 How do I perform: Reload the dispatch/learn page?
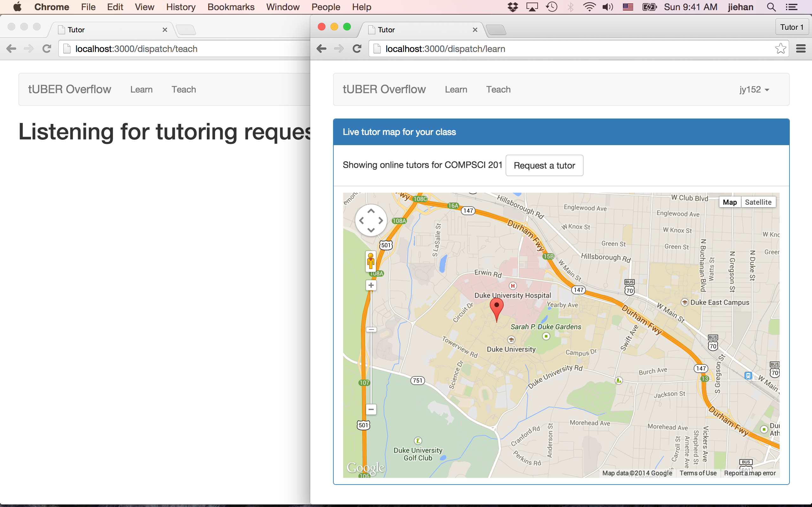(357, 49)
